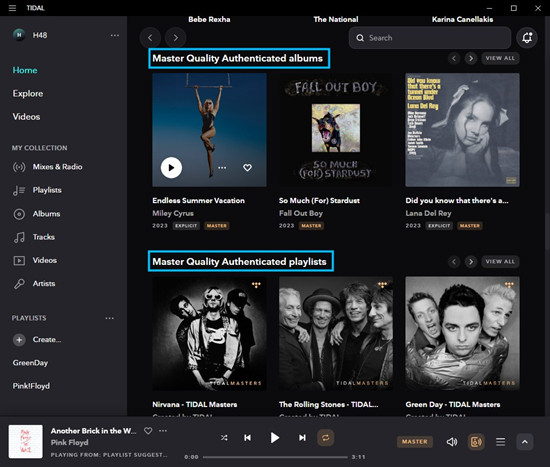Image resolution: width=550 pixels, height=467 pixels.
Task: Open notifications bell icon
Action: (x=527, y=38)
